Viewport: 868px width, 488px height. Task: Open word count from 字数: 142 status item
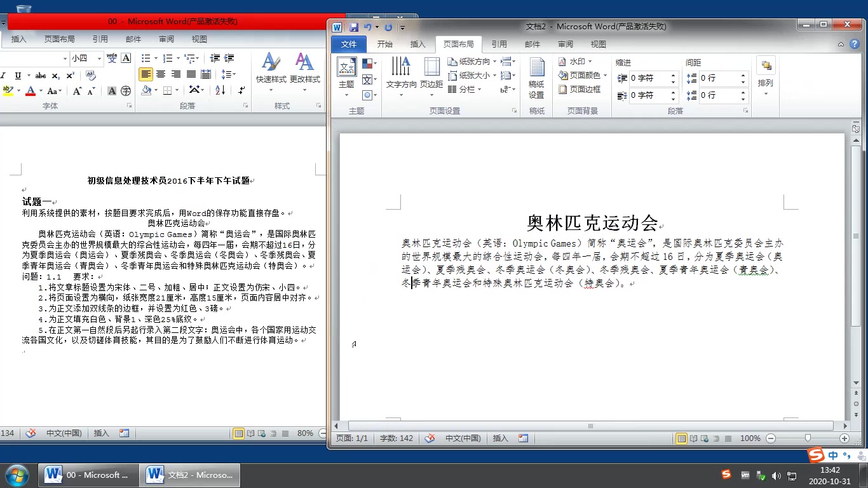[x=396, y=438]
